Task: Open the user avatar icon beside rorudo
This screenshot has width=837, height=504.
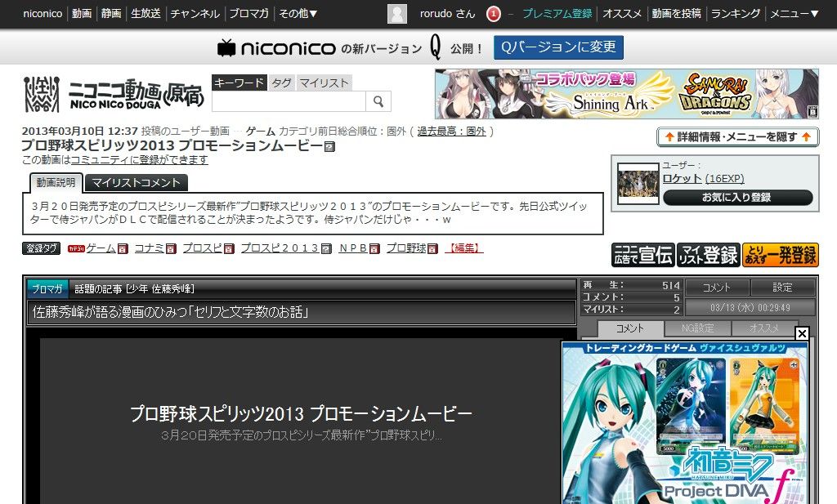Action: 396,14
